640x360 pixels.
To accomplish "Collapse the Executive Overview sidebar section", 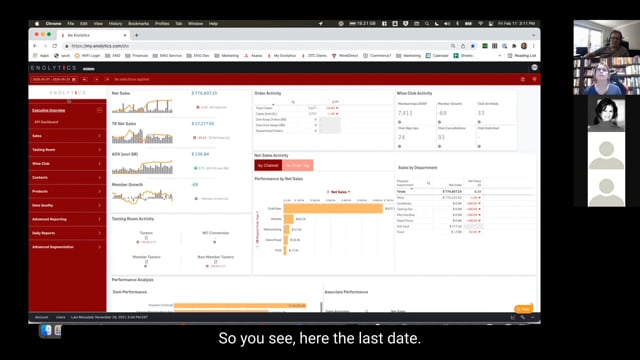I will tap(99, 110).
